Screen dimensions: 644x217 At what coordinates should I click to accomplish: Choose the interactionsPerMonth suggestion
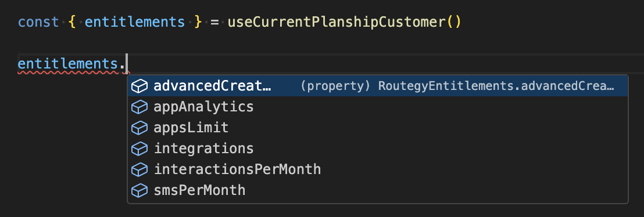pos(377,169)
